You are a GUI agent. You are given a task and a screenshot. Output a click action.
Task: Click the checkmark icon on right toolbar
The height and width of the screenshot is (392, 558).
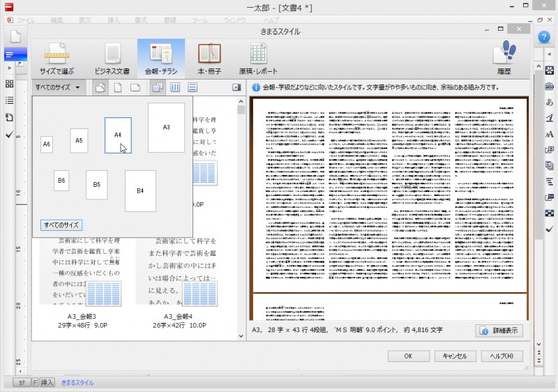pos(549,229)
